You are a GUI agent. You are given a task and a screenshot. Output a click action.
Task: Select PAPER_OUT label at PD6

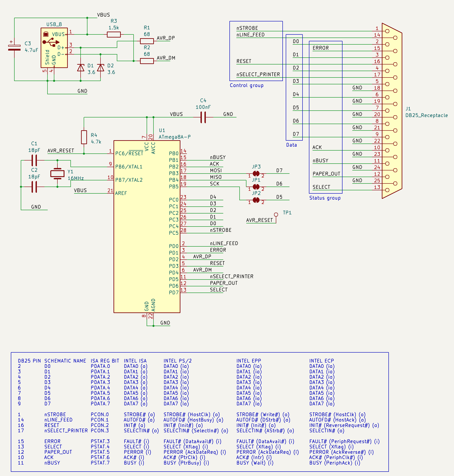pos(224,283)
